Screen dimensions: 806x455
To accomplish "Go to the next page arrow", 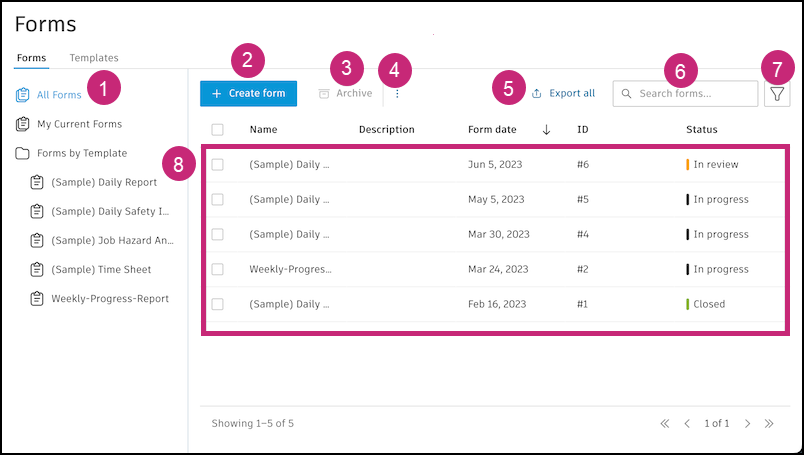I will (747, 424).
